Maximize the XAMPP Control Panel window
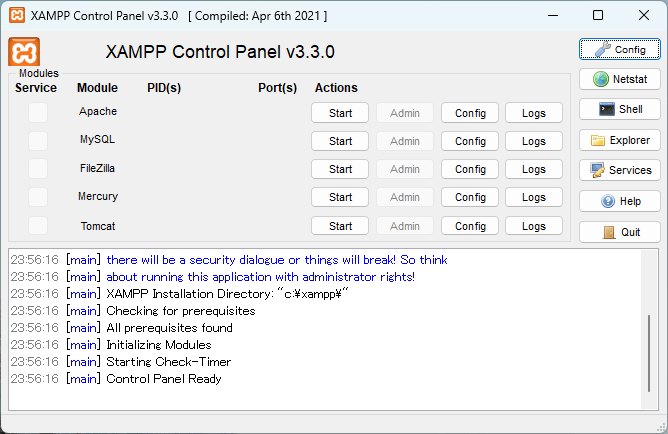This screenshot has height=434, width=668. point(598,16)
